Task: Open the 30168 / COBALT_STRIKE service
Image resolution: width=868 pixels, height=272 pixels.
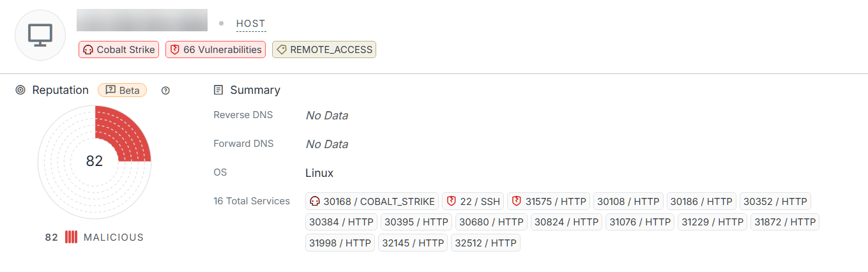Action: [x=372, y=201]
